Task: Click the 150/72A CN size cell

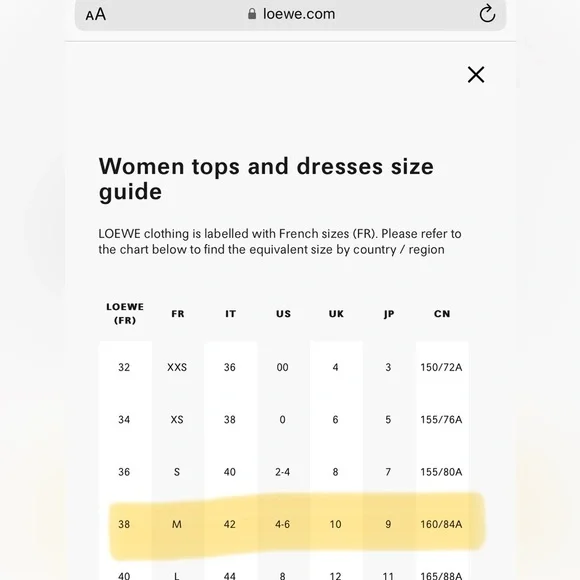Action: (x=441, y=367)
